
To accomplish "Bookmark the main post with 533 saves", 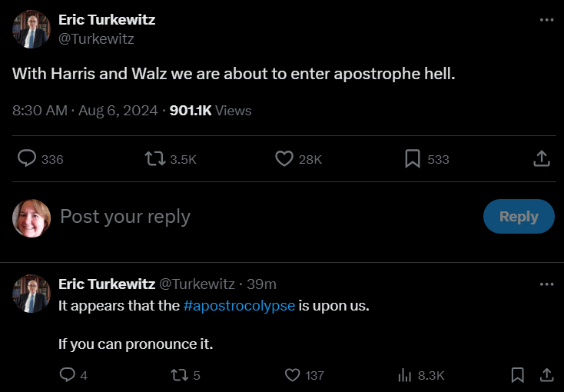I will coord(413,158).
